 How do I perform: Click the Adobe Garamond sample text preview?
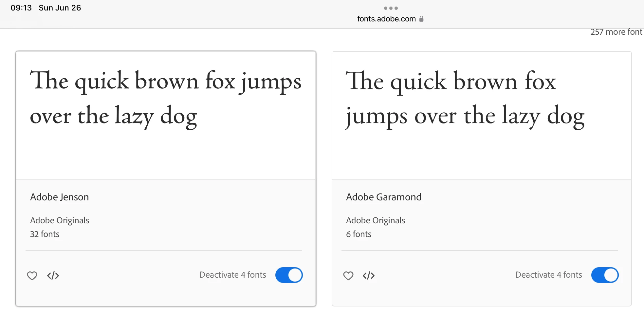point(465,99)
